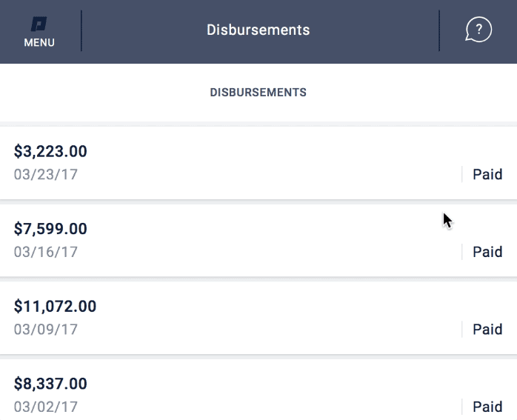Open the $3,223.00 disbursement entry

pyautogui.click(x=258, y=163)
